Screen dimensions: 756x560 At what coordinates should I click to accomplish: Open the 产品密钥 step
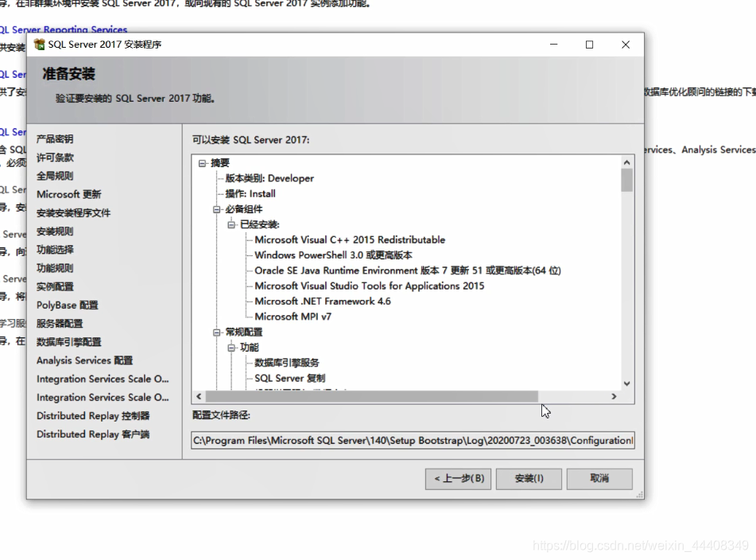tap(55, 139)
